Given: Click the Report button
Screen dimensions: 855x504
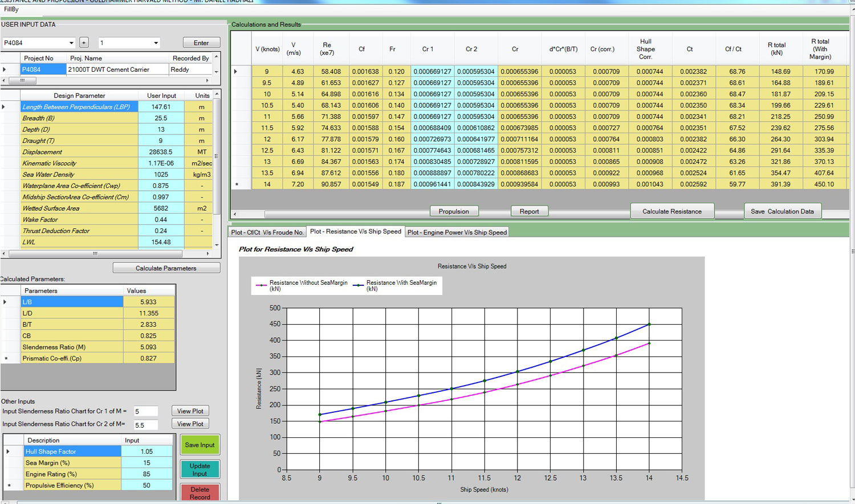Looking at the screenshot, I should click(529, 211).
